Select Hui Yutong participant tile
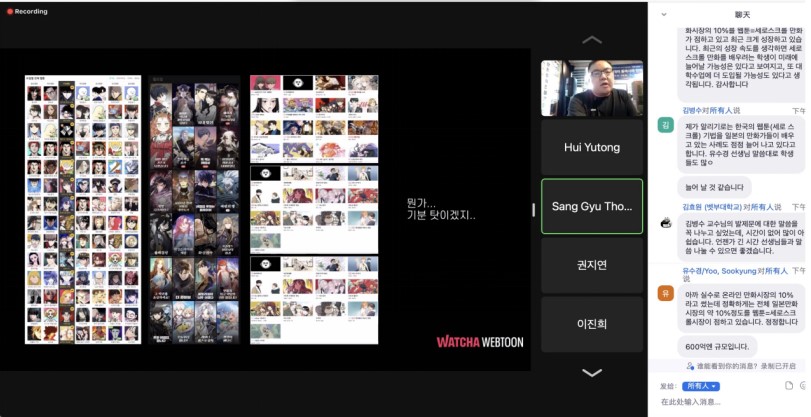The height and width of the screenshot is (417, 811). [x=591, y=147]
